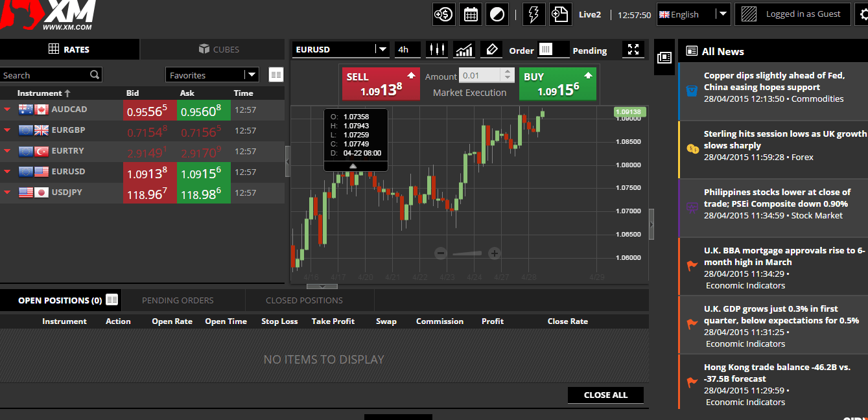Click the lightning bolt one-click trading icon

click(534, 14)
